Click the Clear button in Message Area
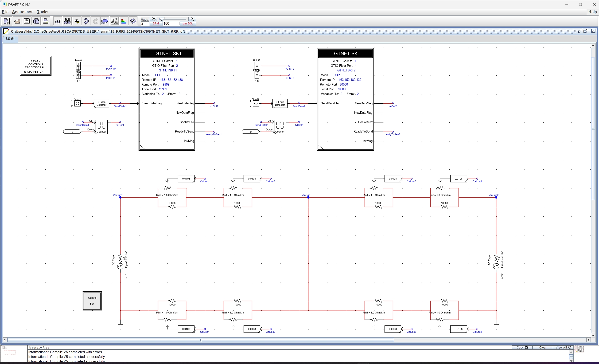599x364 pixels. (x=543, y=347)
